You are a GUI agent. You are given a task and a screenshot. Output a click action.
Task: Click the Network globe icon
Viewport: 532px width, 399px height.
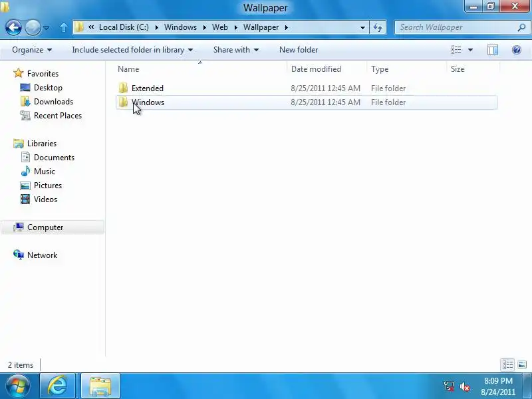(x=19, y=255)
